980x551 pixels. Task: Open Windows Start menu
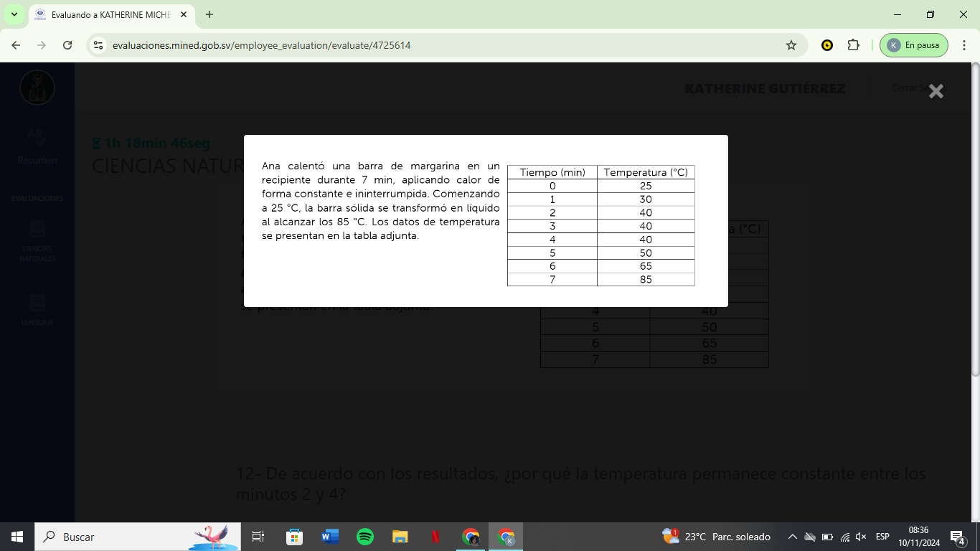click(x=17, y=537)
